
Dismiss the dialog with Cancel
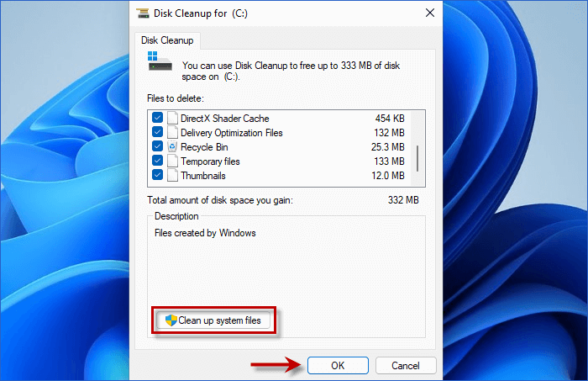tap(406, 366)
